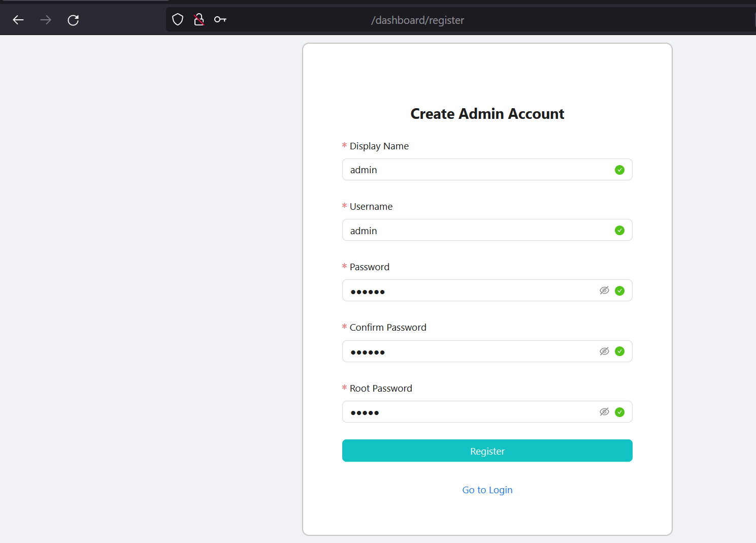Click the Username label
The width and height of the screenshot is (756, 543).
click(x=371, y=206)
